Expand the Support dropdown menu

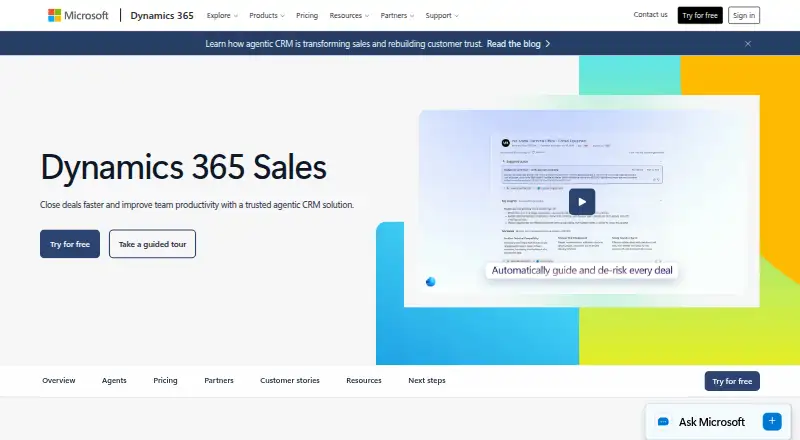pos(442,16)
